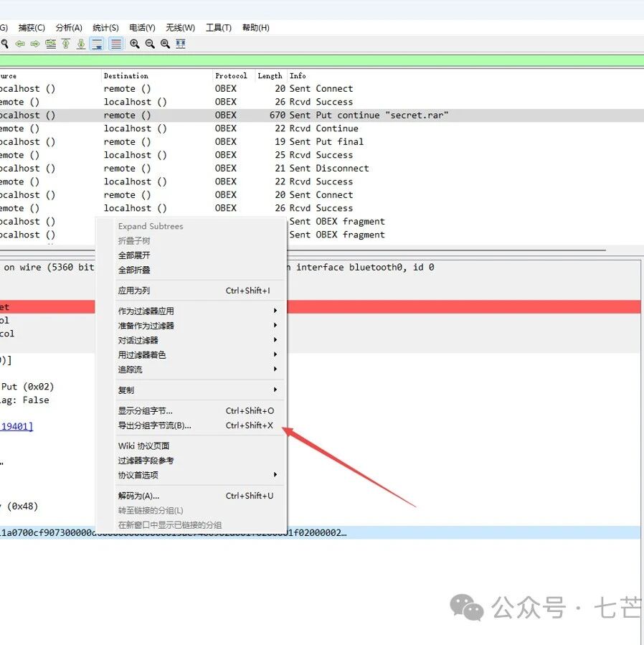Select the Sent Disconnect packet row
644x645 pixels.
322,168
